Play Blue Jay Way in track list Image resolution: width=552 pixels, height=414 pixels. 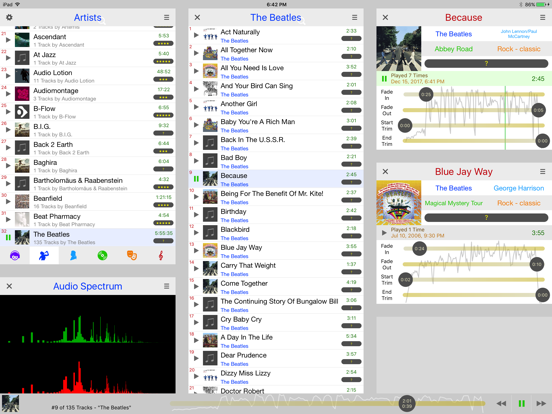(196, 251)
